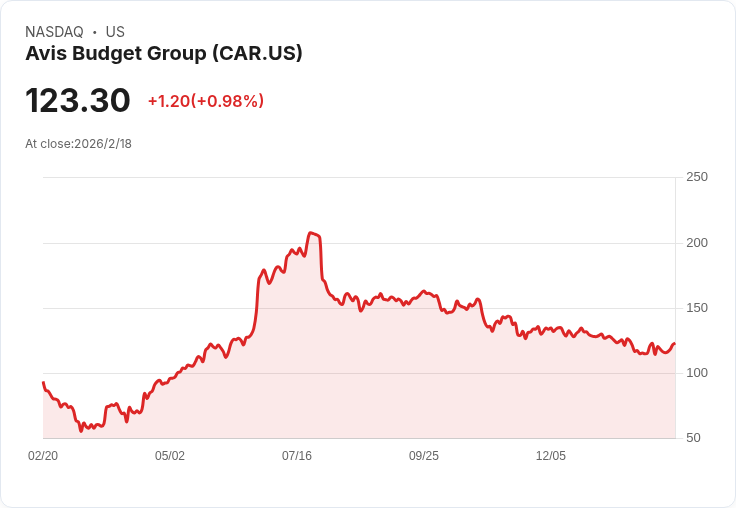Viewport: 736px width, 508px height.
Task: Click the +1.20(+0.98%) price change
Action: [206, 101]
